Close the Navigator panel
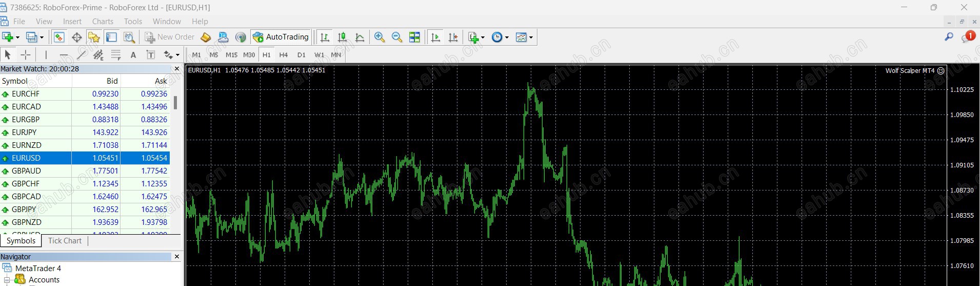980x286 pixels. [x=177, y=256]
